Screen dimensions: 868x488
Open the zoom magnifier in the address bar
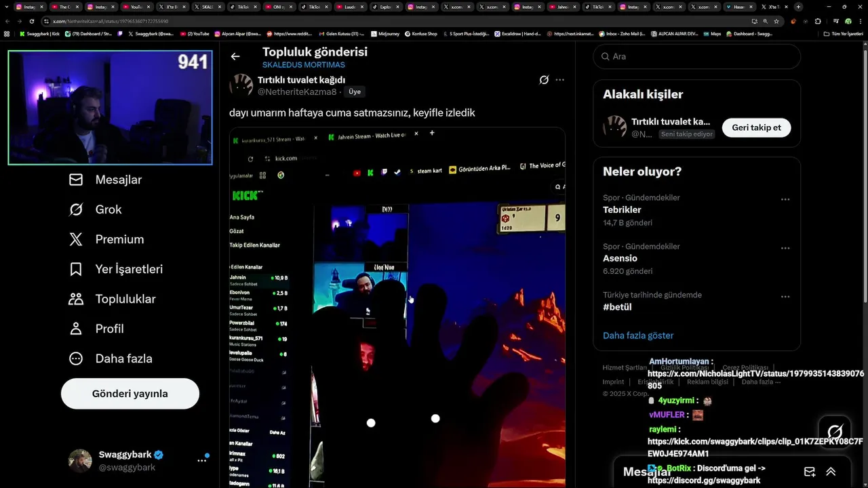click(765, 21)
